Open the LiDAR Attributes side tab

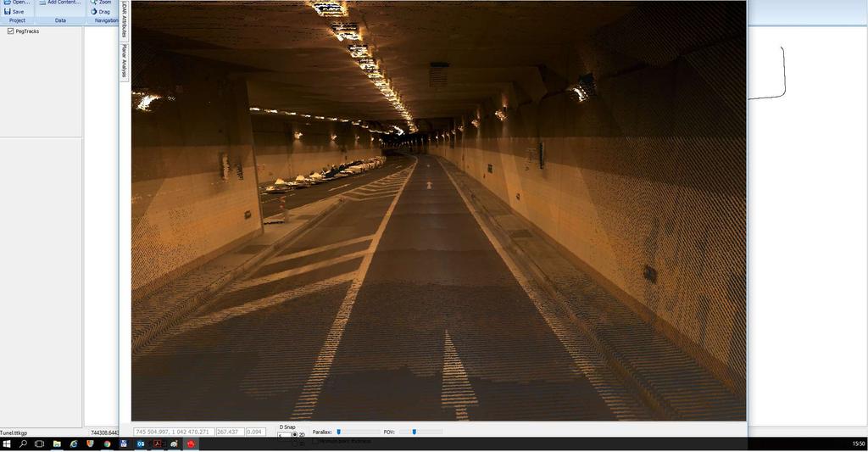[x=125, y=20]
